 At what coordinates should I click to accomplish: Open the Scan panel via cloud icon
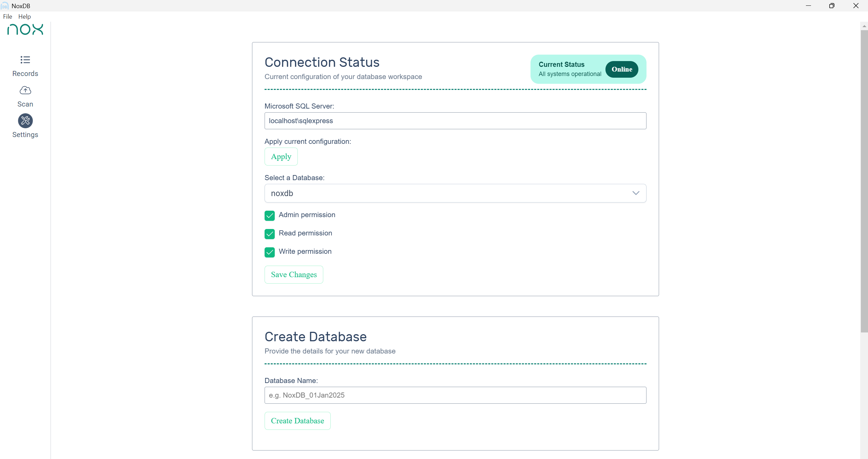[x=25, y=90]
